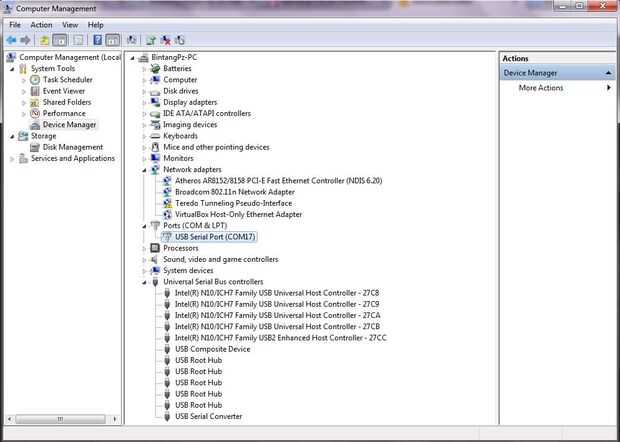Click the Keyboards category icon
Viewport: 620px width, 442px height.
click(155, 136)
